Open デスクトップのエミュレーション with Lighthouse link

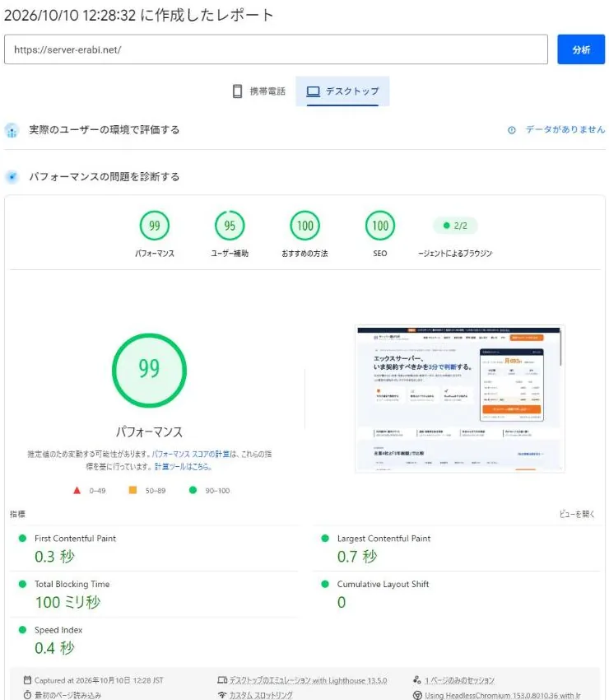click(x=309, y=680)
